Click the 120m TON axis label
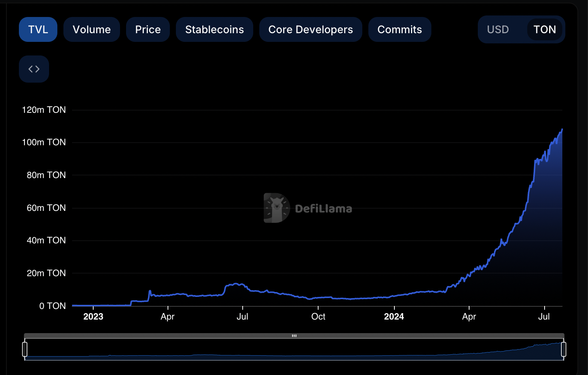The image size is (588, 375). [x=44, y=110]
